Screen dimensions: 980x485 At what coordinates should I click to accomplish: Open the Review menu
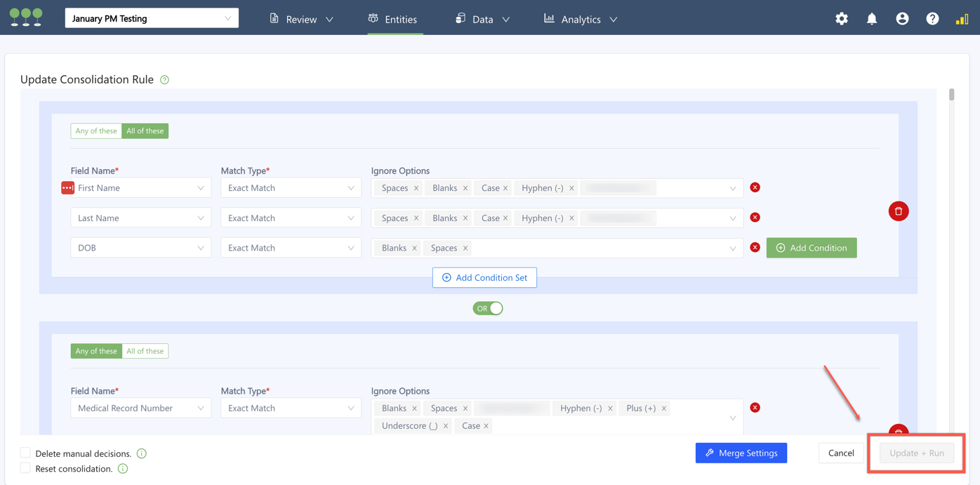[302, 19]
